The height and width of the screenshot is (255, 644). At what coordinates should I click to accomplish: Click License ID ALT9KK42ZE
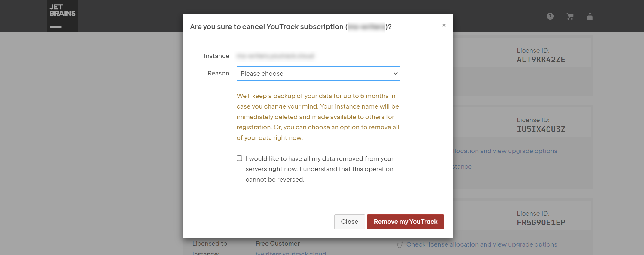(x=541, y=60)
